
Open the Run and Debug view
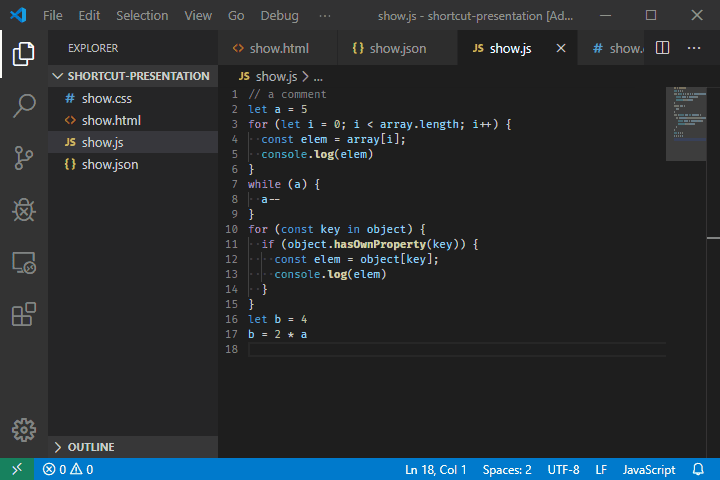24,209
